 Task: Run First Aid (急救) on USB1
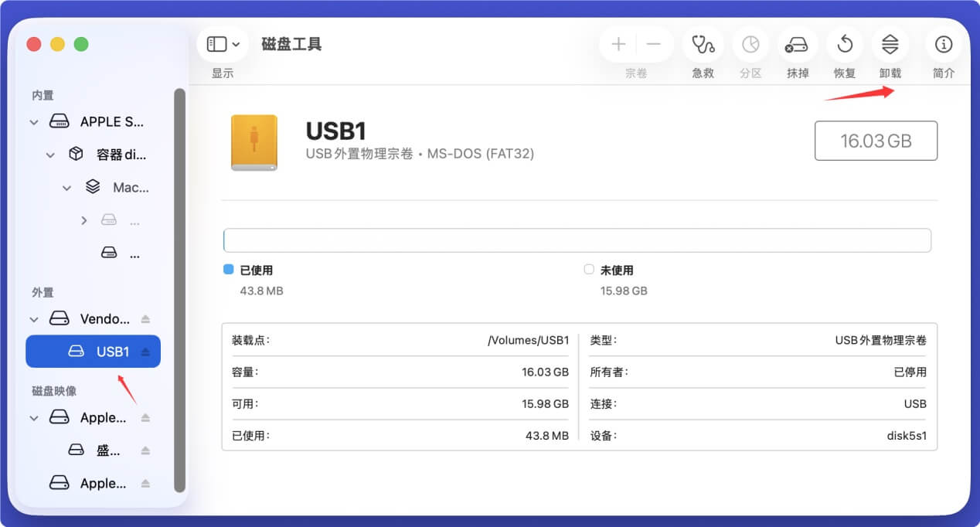click(703, 45)
